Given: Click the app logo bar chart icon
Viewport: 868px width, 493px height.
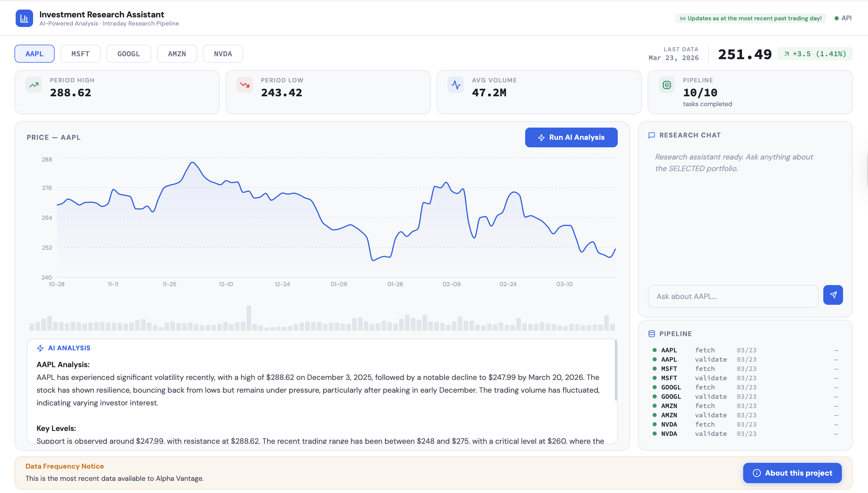Looking at the screenshot, I should tap(24, 18).
